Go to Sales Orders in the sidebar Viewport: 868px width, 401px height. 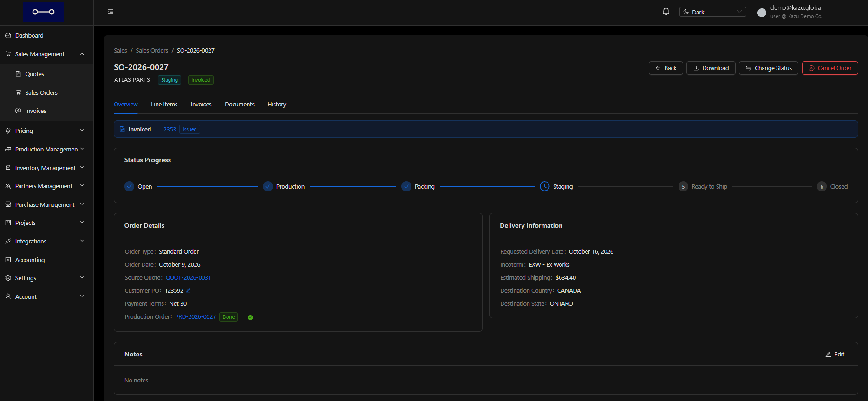[x=46, y=92]
